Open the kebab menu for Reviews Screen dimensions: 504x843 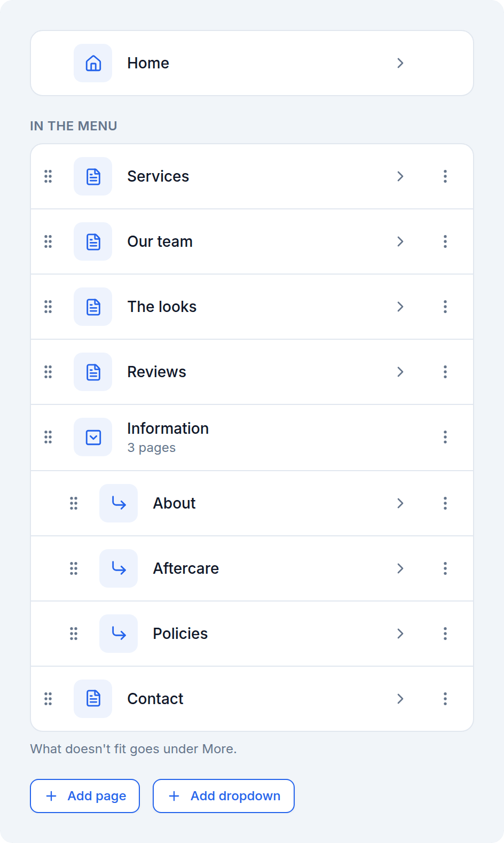pos(445,372)
